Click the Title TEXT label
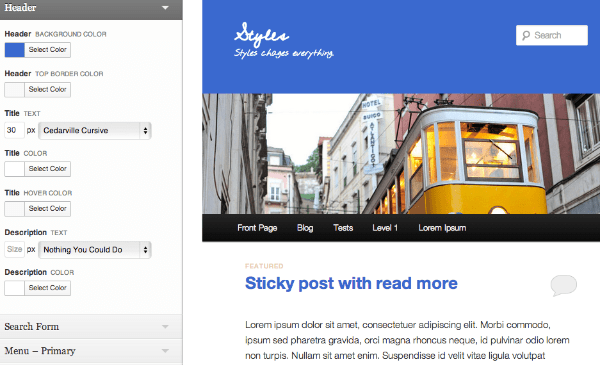Screen dimensions: 600x378 (x=22, y=114)
